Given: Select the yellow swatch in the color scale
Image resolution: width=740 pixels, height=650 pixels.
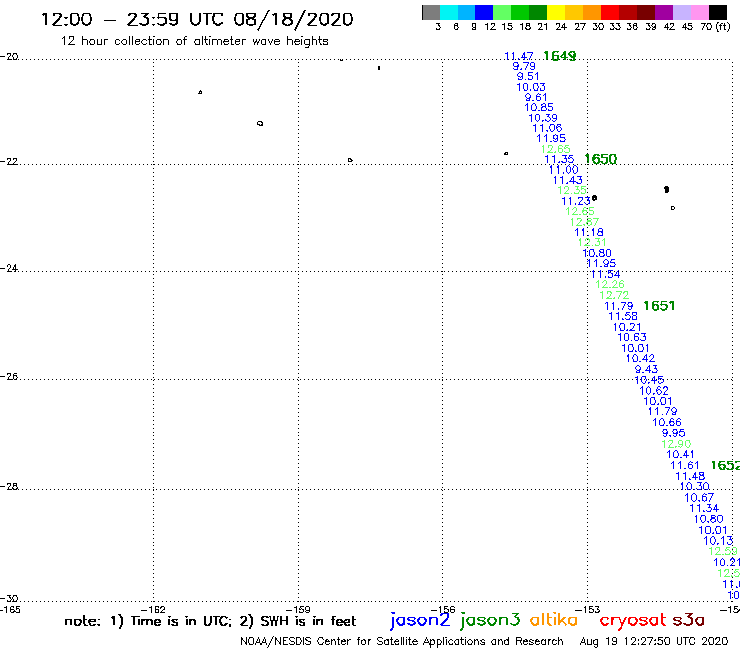Looking at the screenshot, I should 556,12.
